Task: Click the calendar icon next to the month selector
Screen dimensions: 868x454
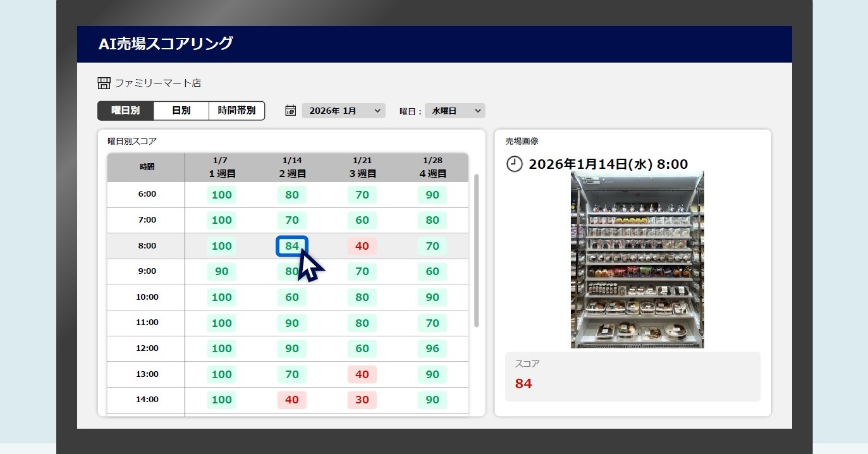Action: (290, 110)
